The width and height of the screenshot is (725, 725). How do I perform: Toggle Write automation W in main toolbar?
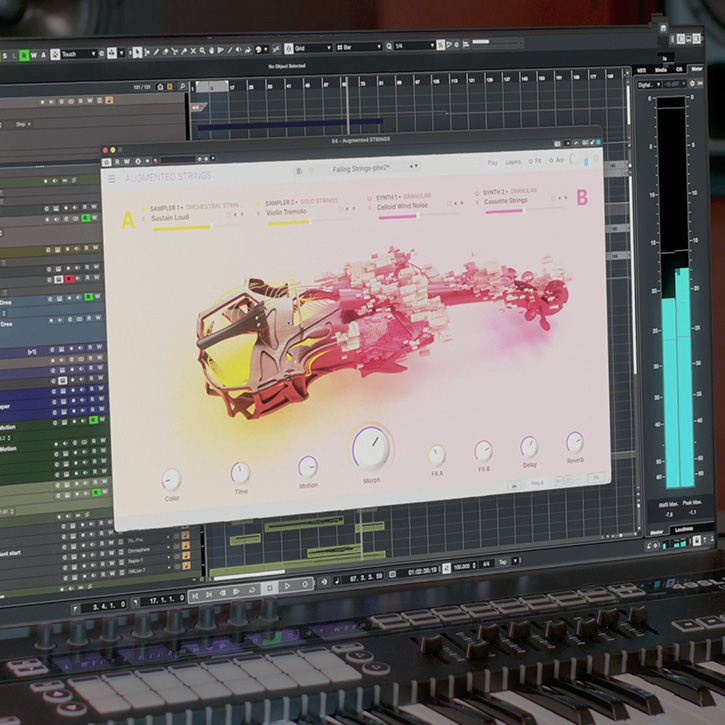tap(34, 55)
